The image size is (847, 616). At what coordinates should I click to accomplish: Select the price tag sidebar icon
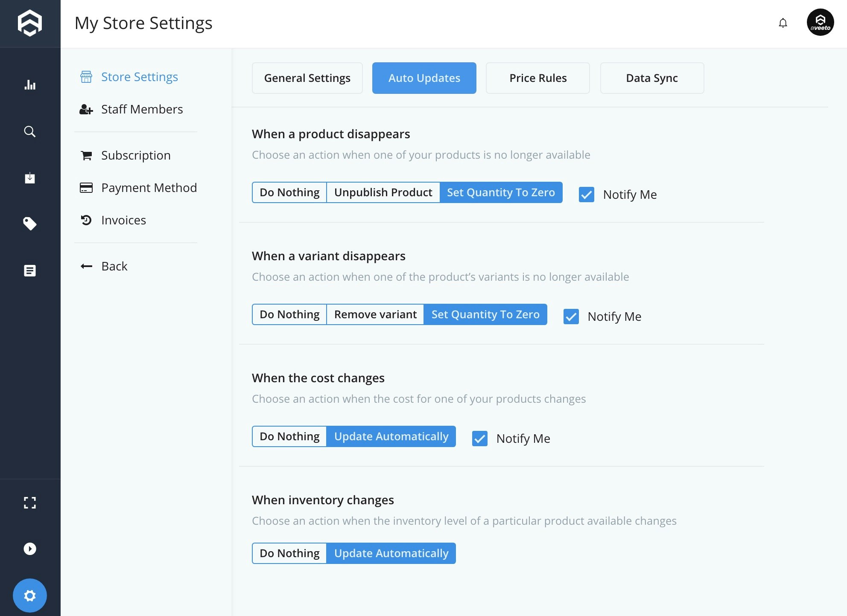point(30,224)
